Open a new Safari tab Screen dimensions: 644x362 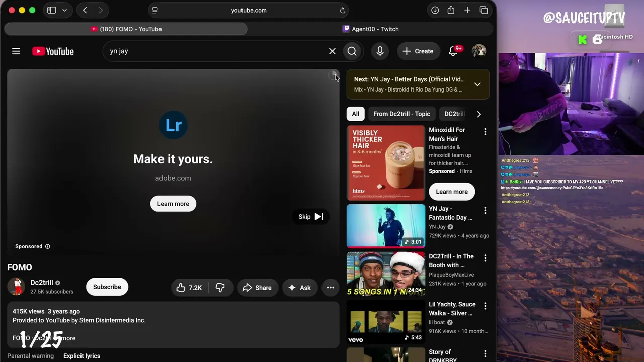(467, 10)
